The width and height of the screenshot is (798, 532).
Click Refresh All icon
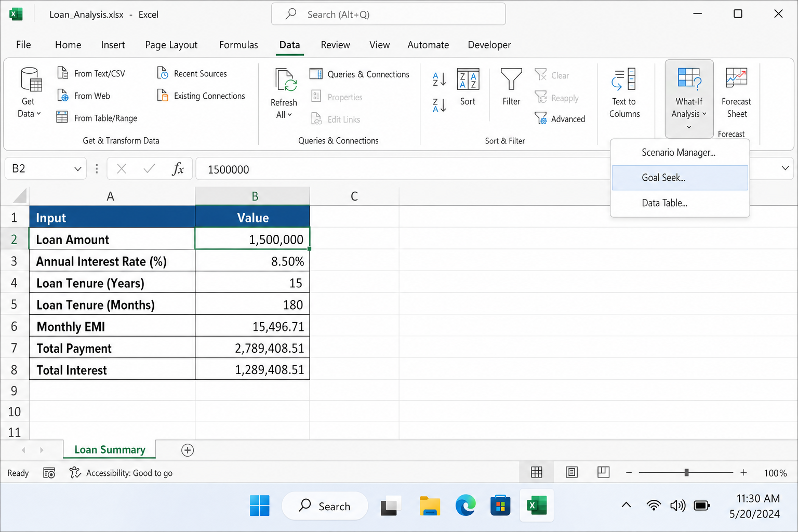pos(285,81)
